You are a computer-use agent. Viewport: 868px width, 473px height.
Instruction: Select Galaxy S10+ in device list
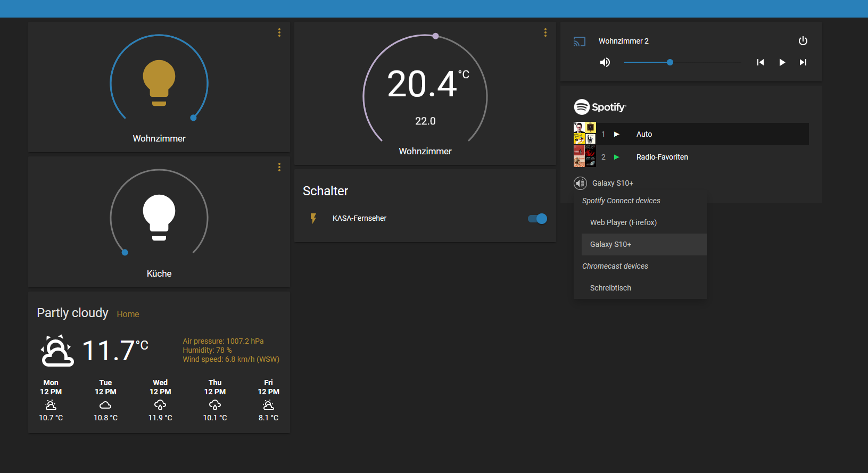(x=610, y=244)
